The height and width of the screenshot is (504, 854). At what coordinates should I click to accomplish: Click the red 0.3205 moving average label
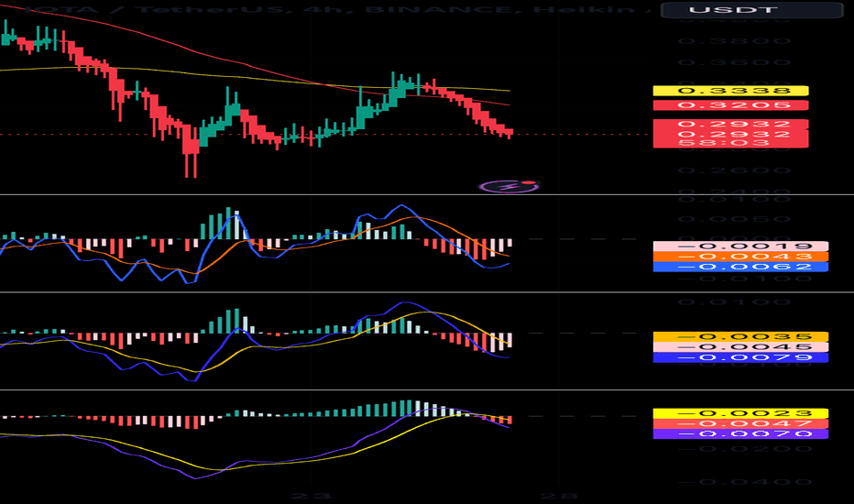pos(731,105)
